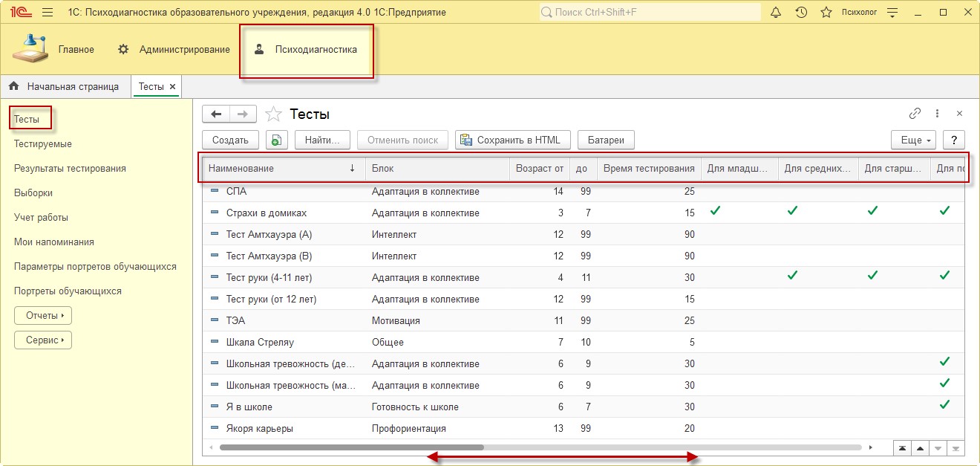980x466 pixels.
Task: Toggle Для средних check for Страхи в домиках
Action: [x=793, y=211]
